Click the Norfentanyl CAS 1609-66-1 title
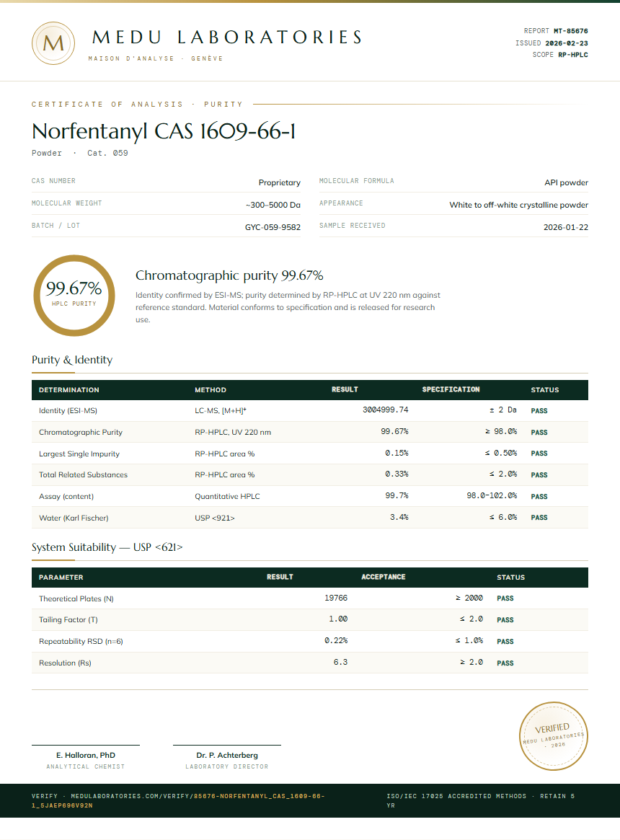 point(164,131)
